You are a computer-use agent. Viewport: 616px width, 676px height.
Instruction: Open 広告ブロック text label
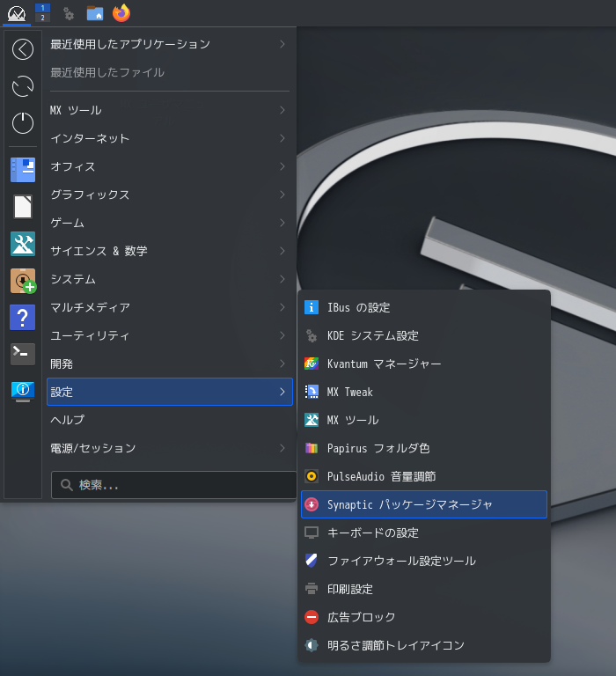point(361,617)
